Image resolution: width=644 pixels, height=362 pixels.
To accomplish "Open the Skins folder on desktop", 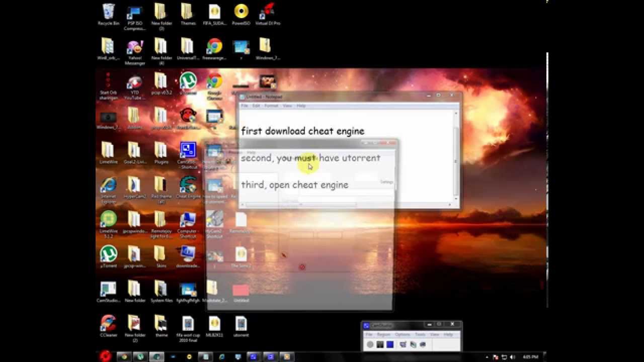I will (x=161, y=256).
